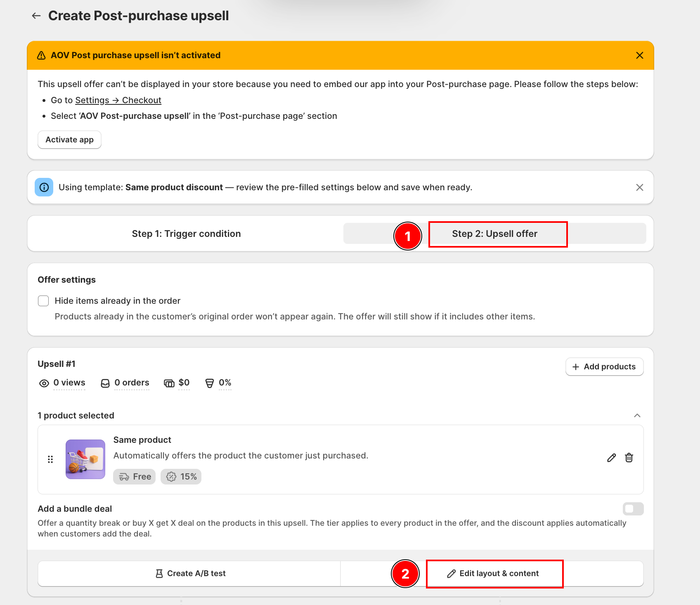Click the 0% conversion stat
Viewport: 700px width, 605px height.
coord(225,383)
